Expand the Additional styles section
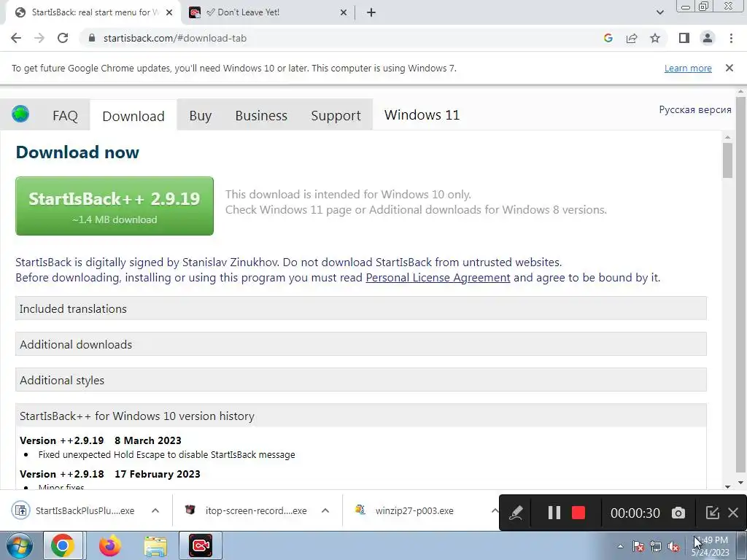The image size is (747, 560). (360, 380)
